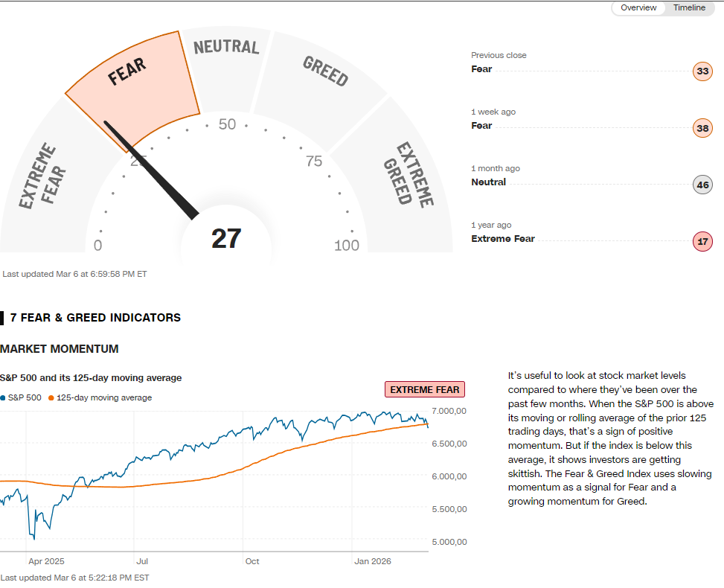Click the current index value 27

pos(226,239)
